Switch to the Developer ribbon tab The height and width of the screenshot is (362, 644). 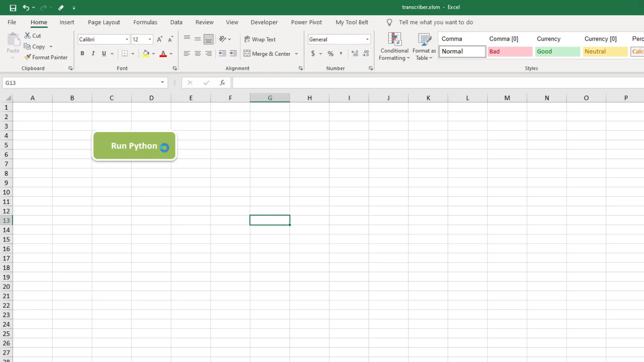coord(264,22)
